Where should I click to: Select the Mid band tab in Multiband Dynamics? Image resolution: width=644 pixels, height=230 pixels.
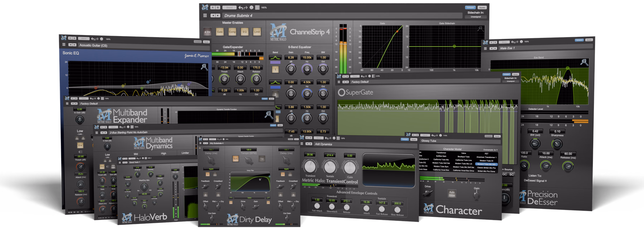pyautogui.click(x=136, y=154)
